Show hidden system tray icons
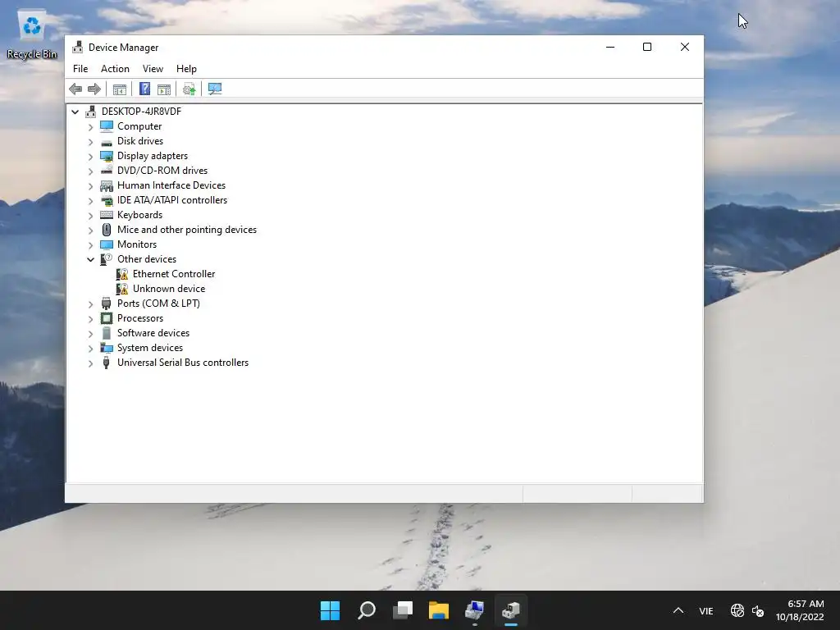Screen dimensions: 840x630 [678, 610]
